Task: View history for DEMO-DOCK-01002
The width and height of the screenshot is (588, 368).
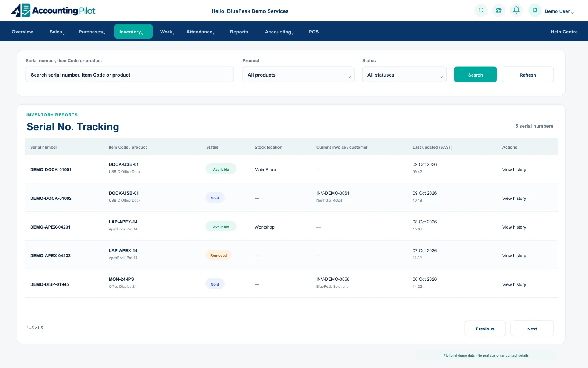Action: [x=514, y=198]
